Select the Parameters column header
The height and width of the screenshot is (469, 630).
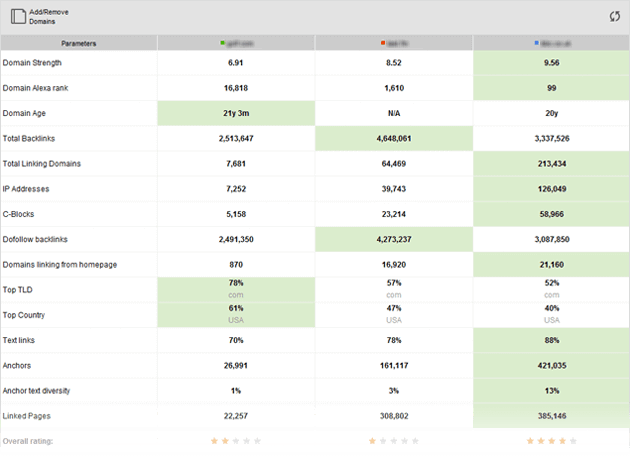[x=79, y=44]
